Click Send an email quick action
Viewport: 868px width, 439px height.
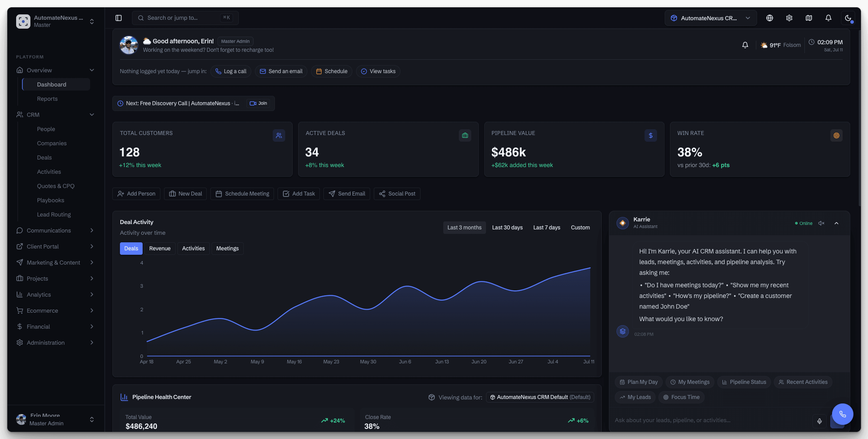pos(281,71)
